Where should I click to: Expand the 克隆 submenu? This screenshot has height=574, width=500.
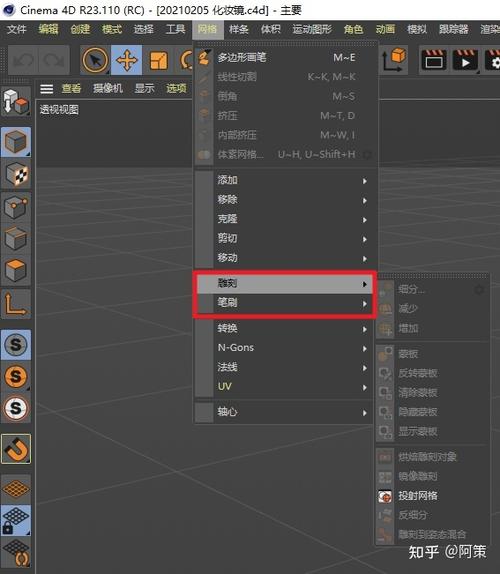pos(286,219)
